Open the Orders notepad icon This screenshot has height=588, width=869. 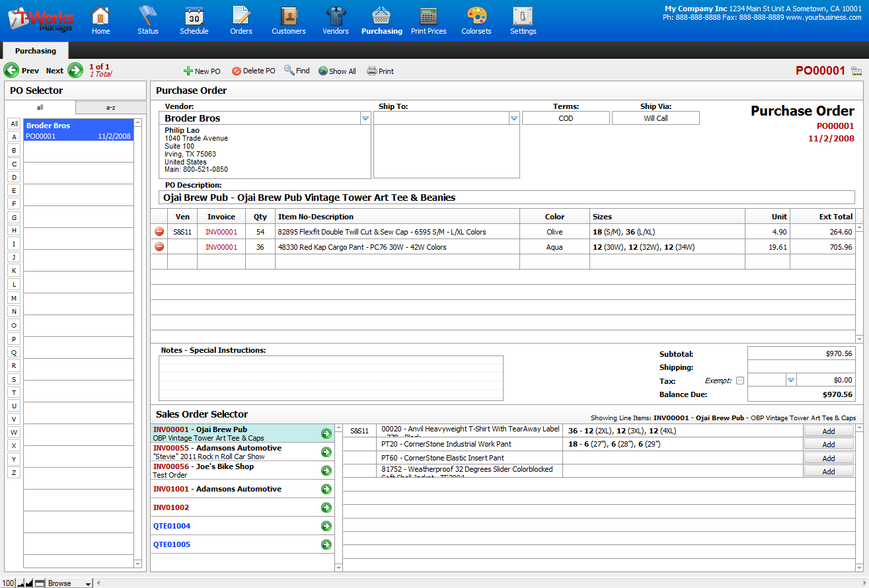point(241,15)
